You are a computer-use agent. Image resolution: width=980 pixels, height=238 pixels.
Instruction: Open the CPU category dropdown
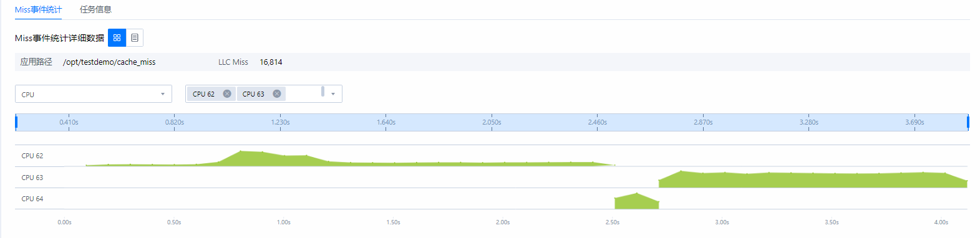click(x=93, y=94)
